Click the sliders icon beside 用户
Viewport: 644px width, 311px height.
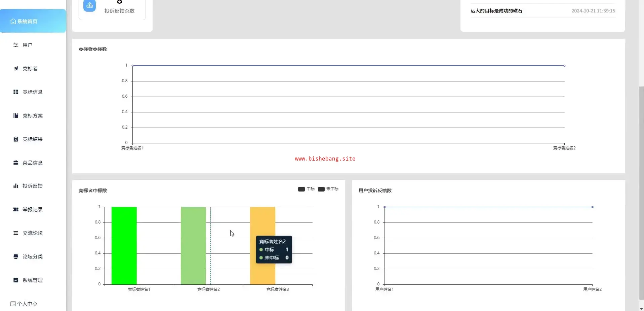click(x=16, y=45)
